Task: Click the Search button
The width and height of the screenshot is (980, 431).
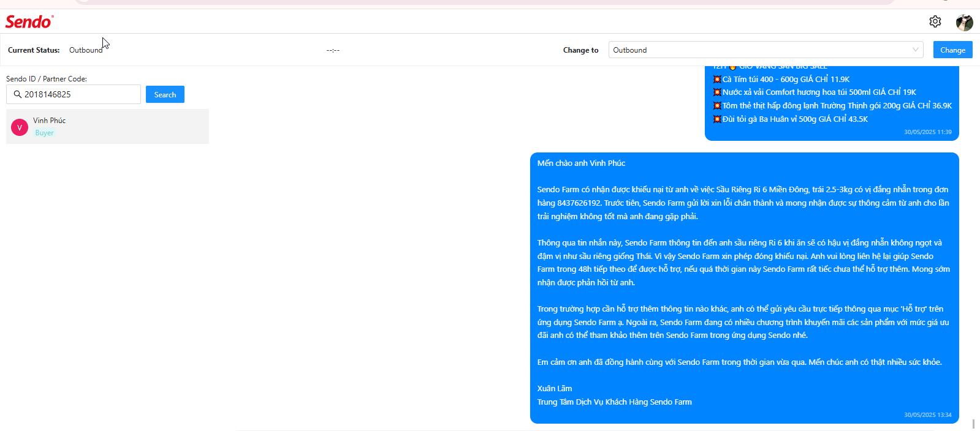Action: pyautogui.click(x=165, y=94)
